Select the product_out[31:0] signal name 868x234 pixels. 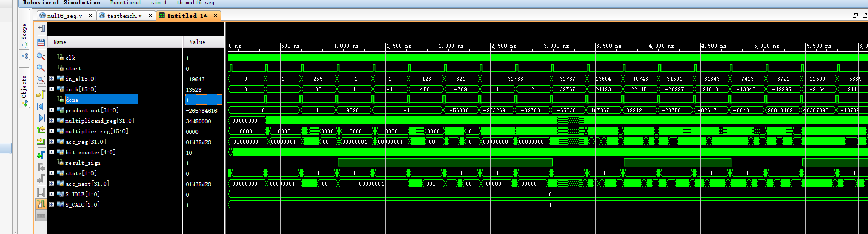point(92,110)
